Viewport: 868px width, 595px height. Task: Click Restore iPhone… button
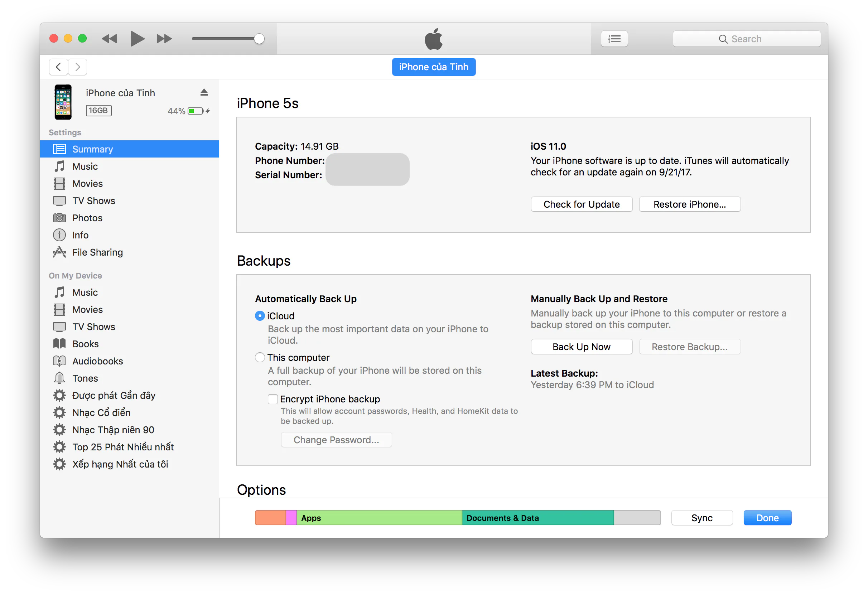click(x=689, y=205)
